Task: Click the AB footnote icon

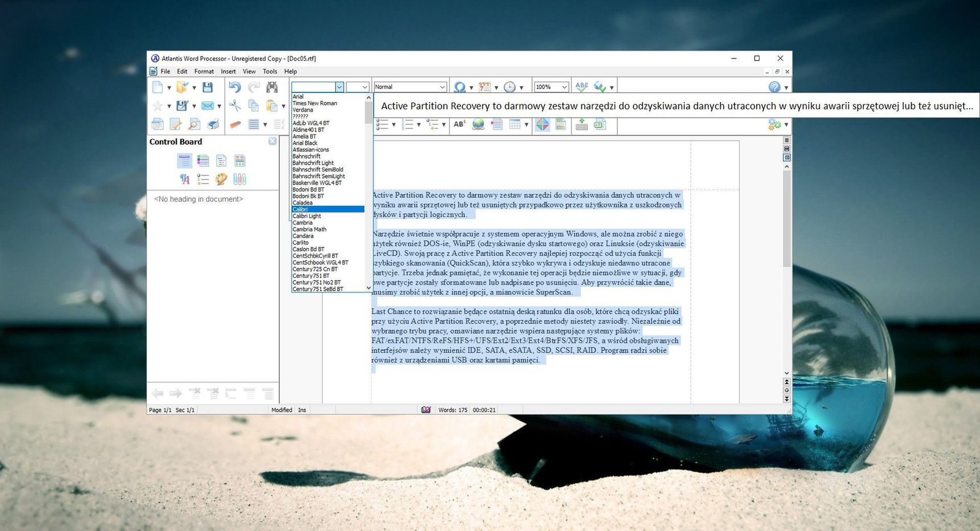Action: pos(459,124)
